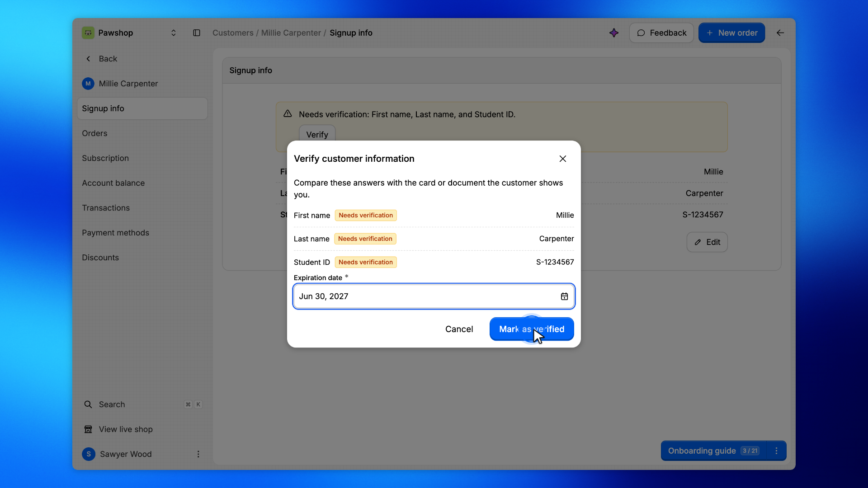This screenshot has height=488, width=868.
Task: Create a New order from header
Action: click(x=731, y=33)
